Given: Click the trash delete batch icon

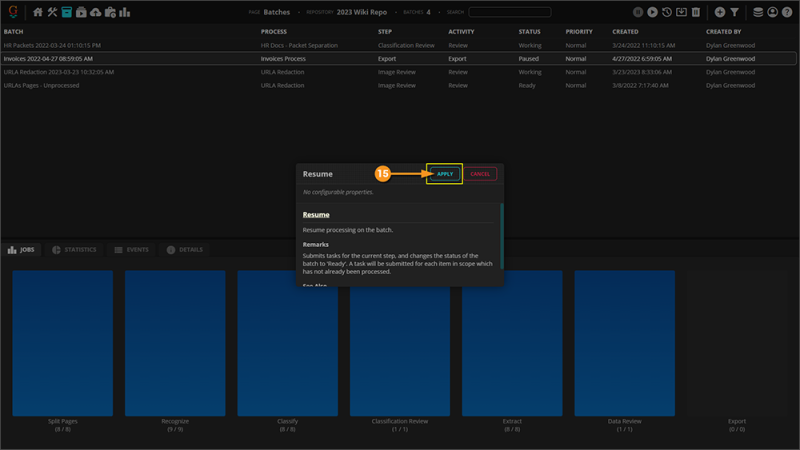Looking at the screenshot, I should pos(696,12).
